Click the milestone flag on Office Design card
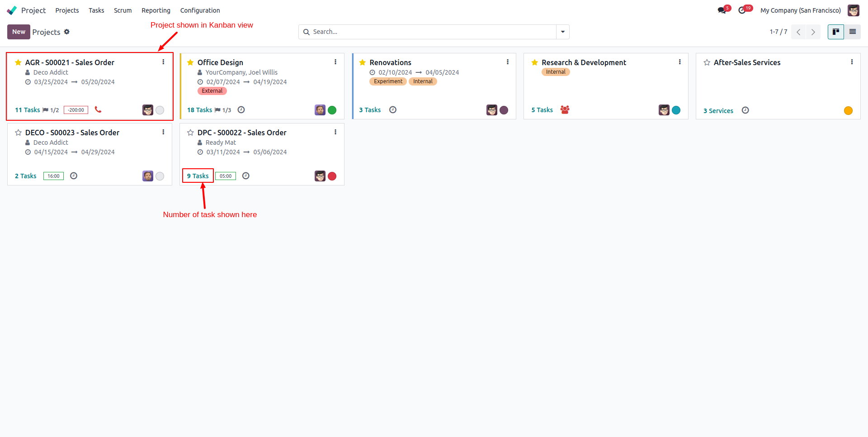Screen dimensions: 868x437 point(218,110)
